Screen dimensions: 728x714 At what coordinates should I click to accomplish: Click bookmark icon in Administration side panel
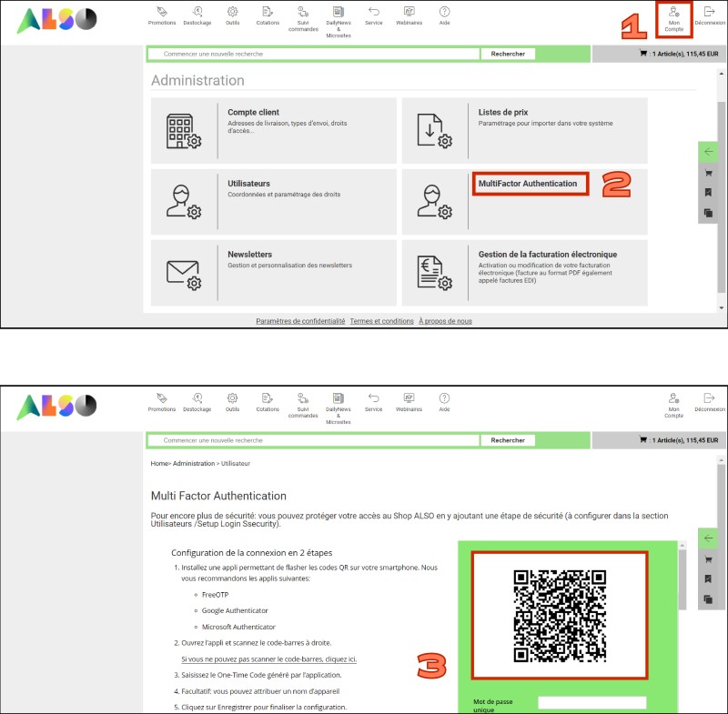click(x=709, y=192)
